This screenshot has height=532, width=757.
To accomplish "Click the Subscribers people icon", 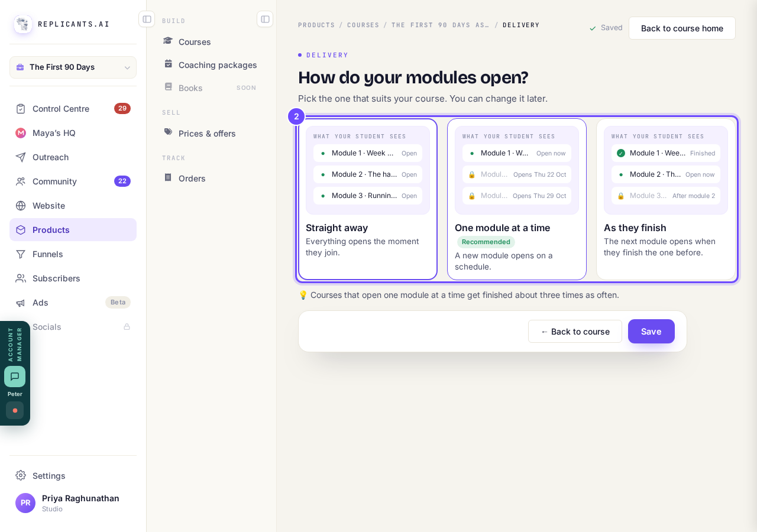I will pyautogui.click(x=21, y=278).
